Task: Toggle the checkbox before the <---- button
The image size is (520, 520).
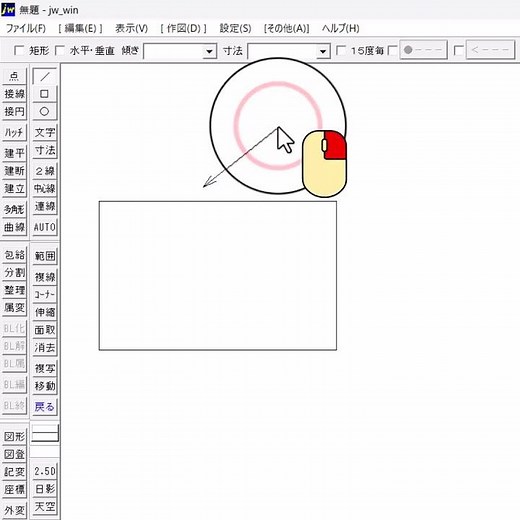Action: [459, 51]
